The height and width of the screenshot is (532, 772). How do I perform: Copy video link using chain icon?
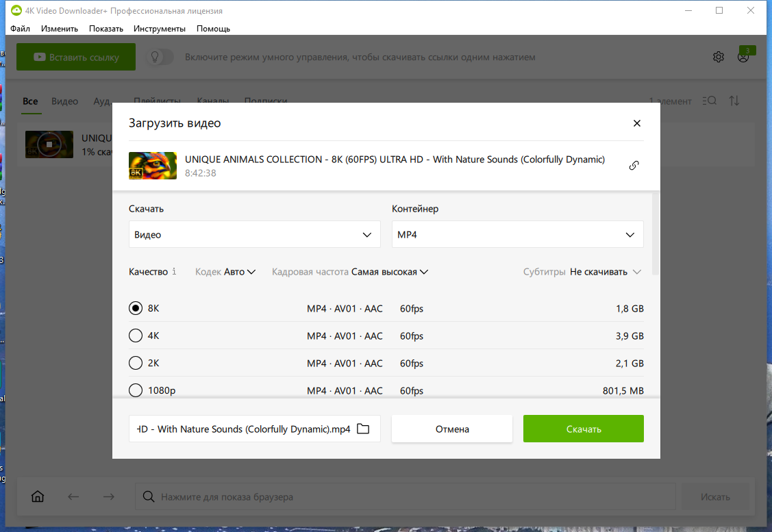pyautogui.click(x=634, y=166)
